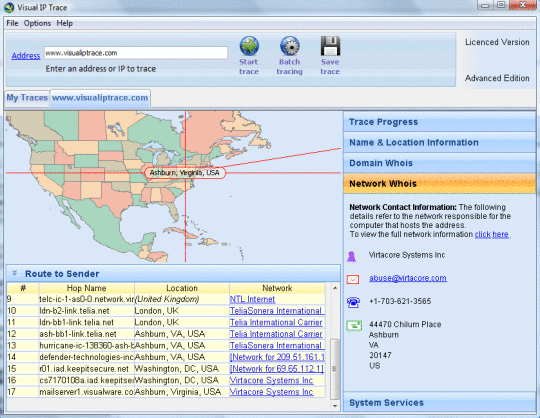Screen dimensions: 540x418
Task: Expand the Domain Whois panel
Action: pos(439,163)
